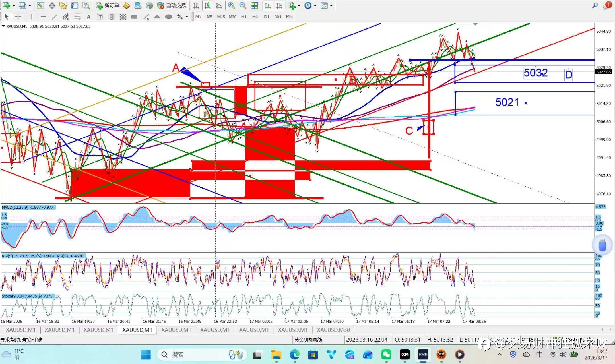This screenshot has width=615, height=364.
Task: Switch chart to candlestick mode
Action: [208, 5]
